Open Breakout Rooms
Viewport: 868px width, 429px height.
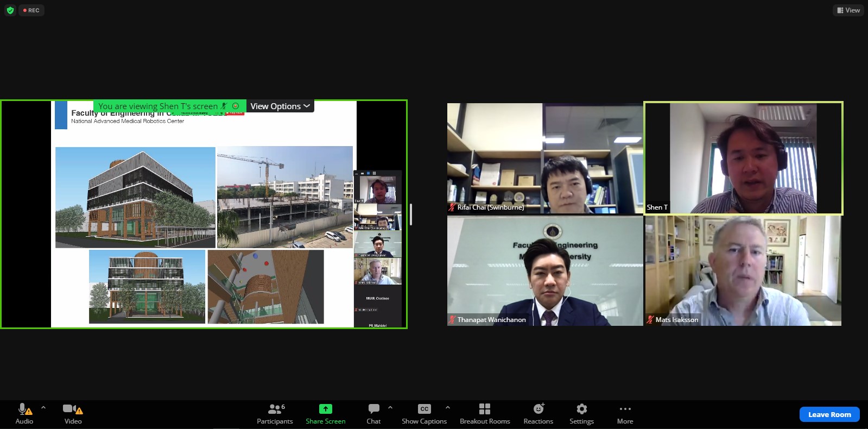click(x=485, y=414)
